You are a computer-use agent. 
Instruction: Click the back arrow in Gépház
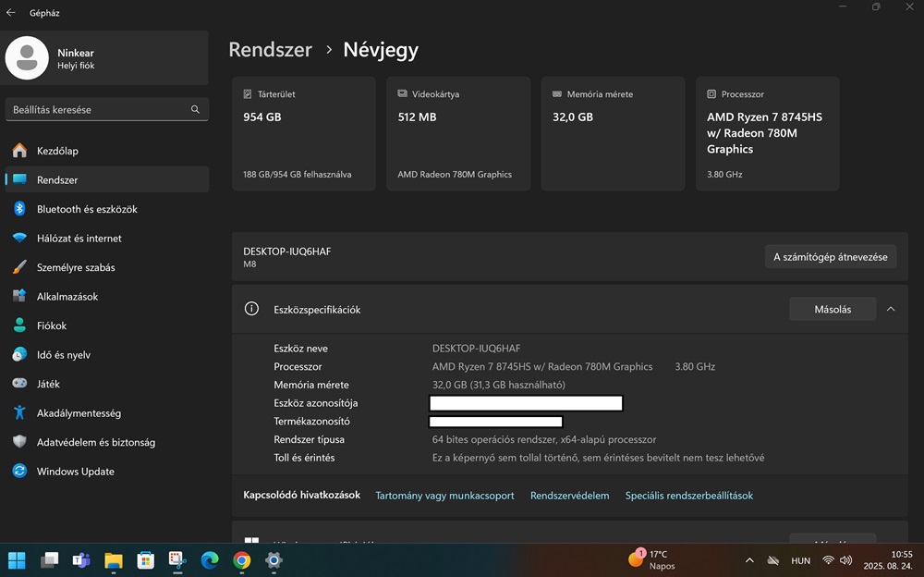[x=11, y=13]
